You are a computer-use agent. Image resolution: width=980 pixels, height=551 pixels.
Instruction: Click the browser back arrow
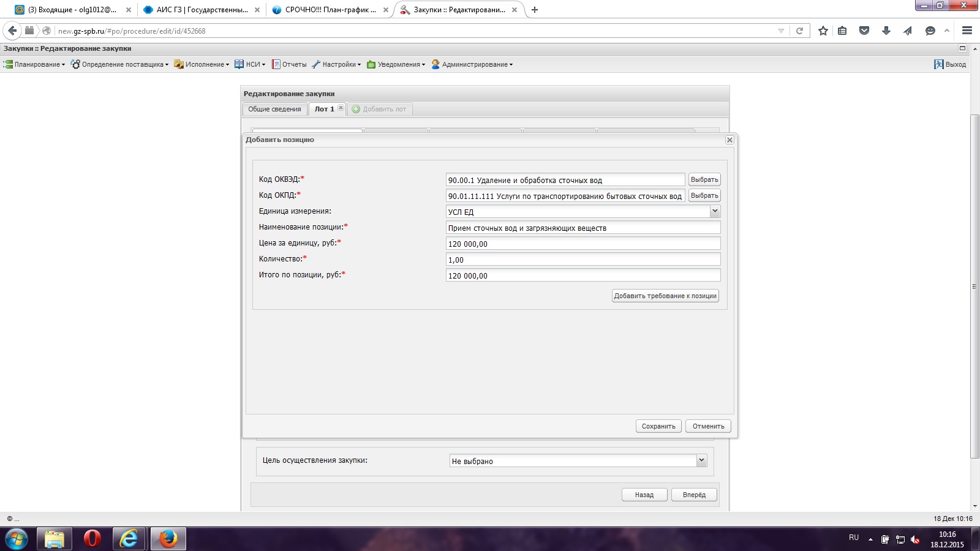pyautogui.click(x=12, y=31)
